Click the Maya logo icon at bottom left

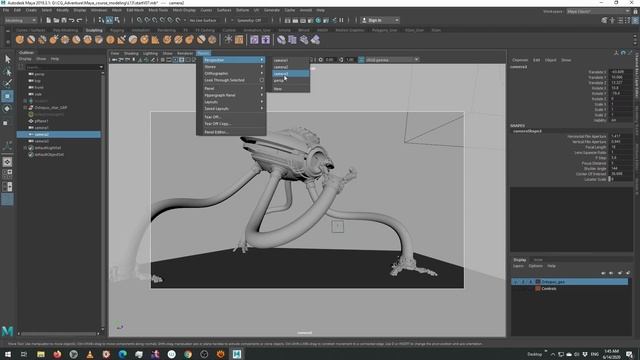7,331
